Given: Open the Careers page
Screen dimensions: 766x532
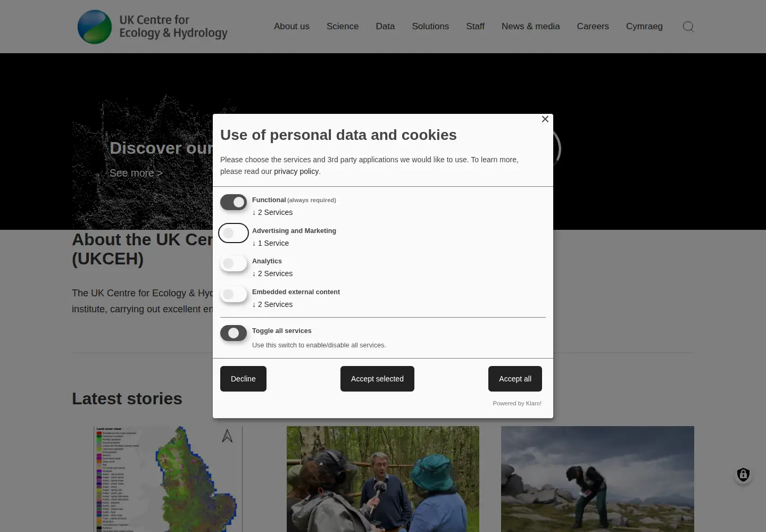Looking at the screenshot, I should tap(593, 26).
